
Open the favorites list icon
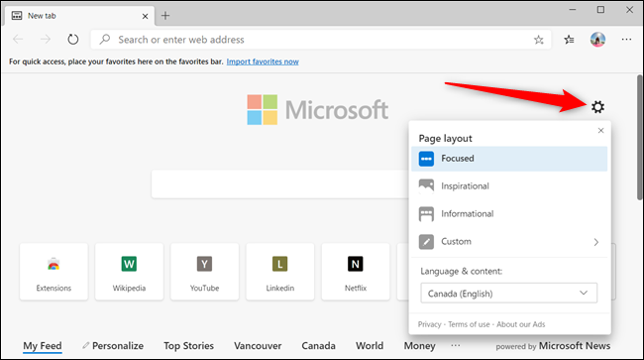tap(569, 40)
